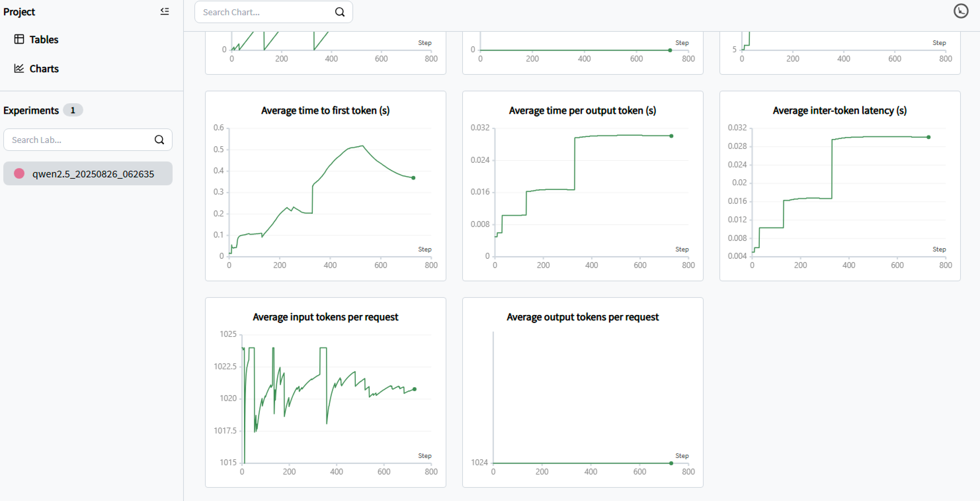Click the Search Chart magnifier icon
The height and width of the screenshot is (501, 980).
pyautogui.click(x=340, y=12)
